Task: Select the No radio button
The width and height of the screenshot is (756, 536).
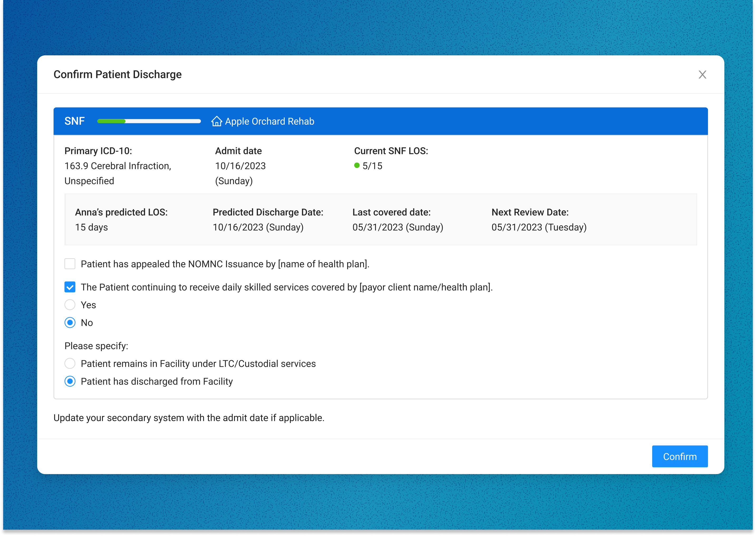Action: [70, 323]
